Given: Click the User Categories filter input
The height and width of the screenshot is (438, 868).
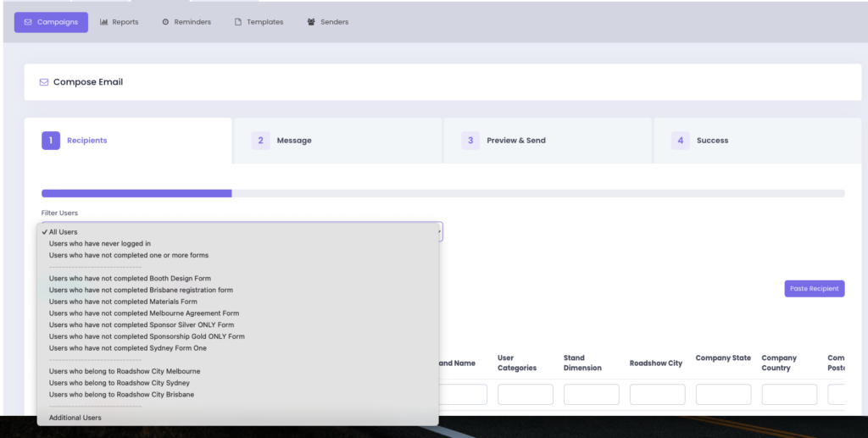Looking at the screenshot, I should [525, 395].
